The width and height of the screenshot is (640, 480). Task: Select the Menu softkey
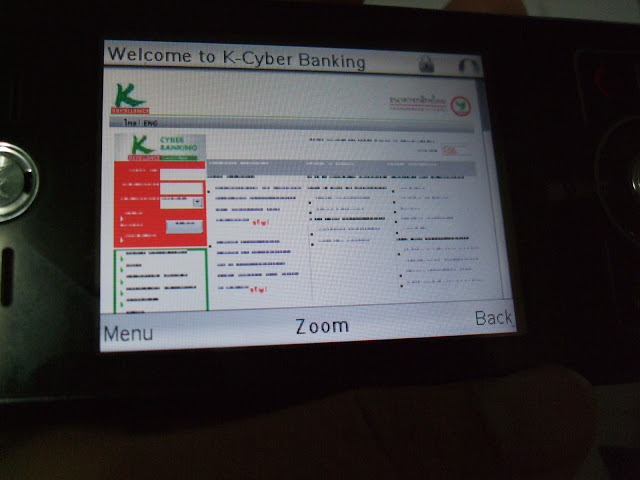(x=128, y=333)
